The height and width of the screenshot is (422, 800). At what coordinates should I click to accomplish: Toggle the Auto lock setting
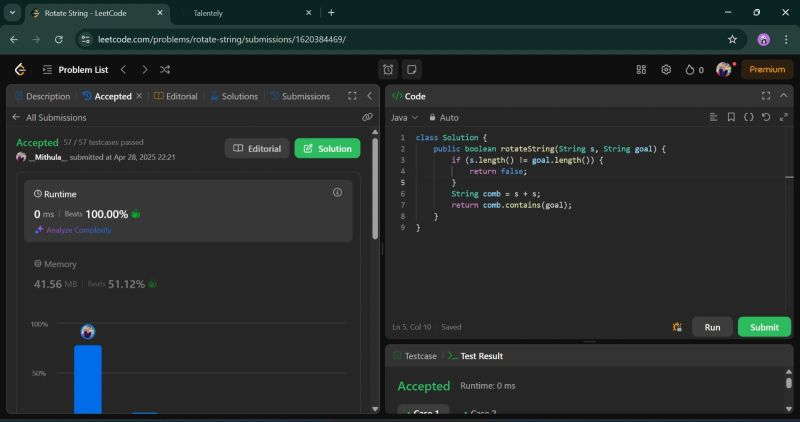(443, 117)
